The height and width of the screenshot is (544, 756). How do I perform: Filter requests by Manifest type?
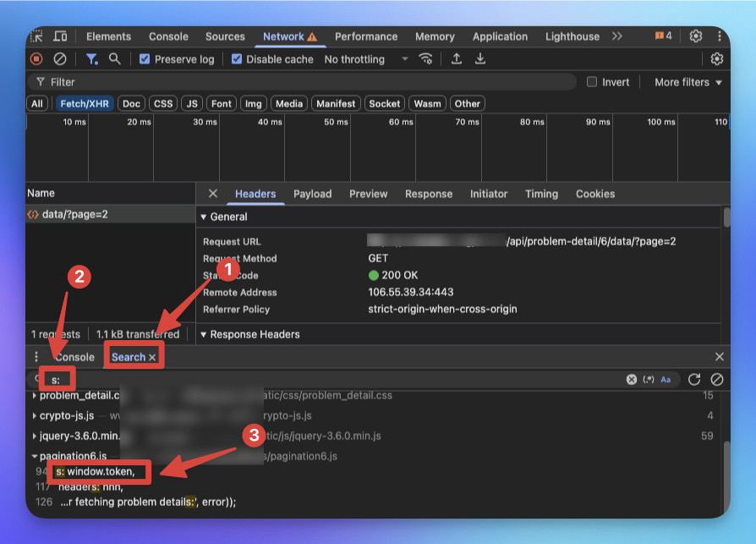[336, 104]
